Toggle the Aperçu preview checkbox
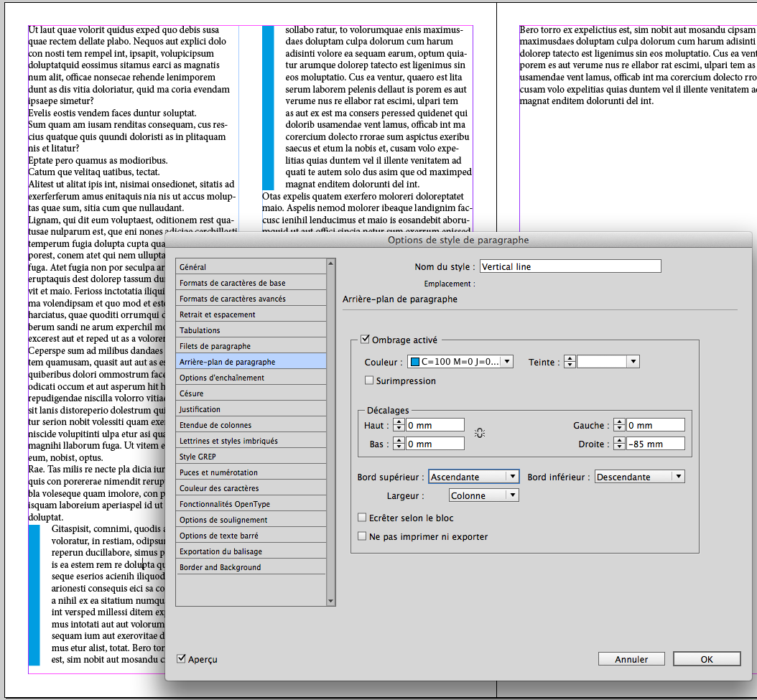 181,659
